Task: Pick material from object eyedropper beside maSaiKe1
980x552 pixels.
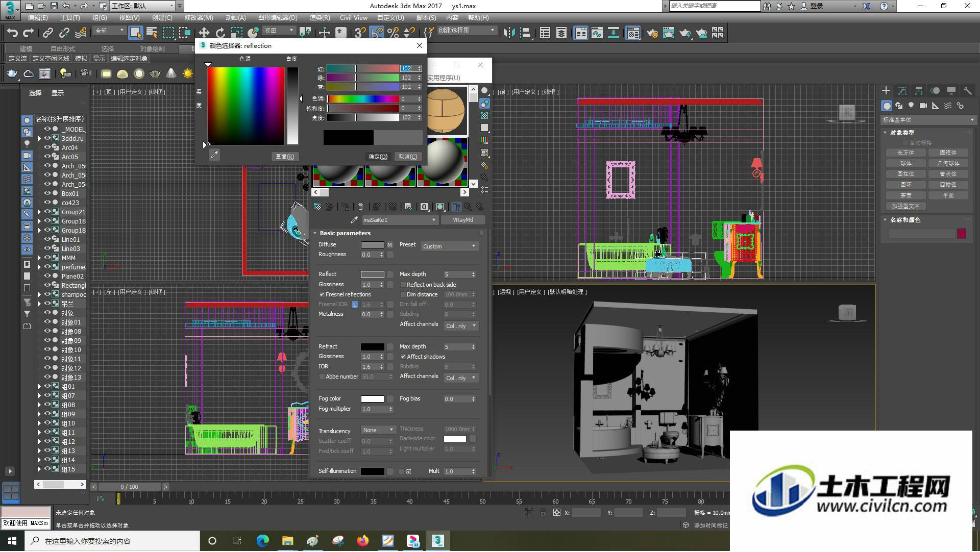Action: pos(354,220)
